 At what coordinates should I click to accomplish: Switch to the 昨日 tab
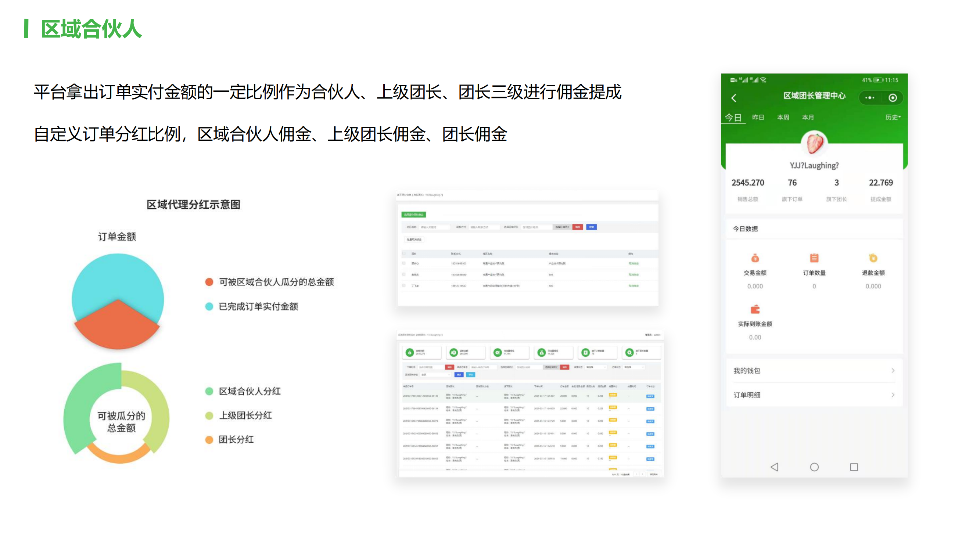tap(758, 117)
